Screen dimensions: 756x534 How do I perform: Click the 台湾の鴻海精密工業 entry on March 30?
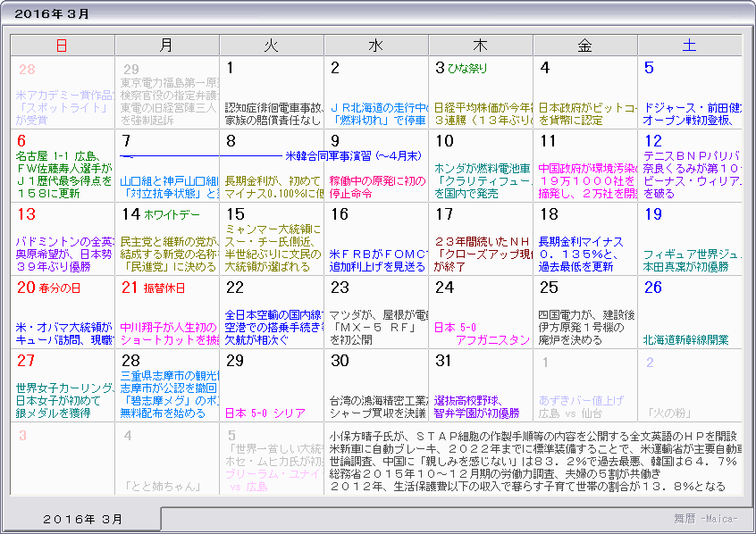tap(378, 407)
